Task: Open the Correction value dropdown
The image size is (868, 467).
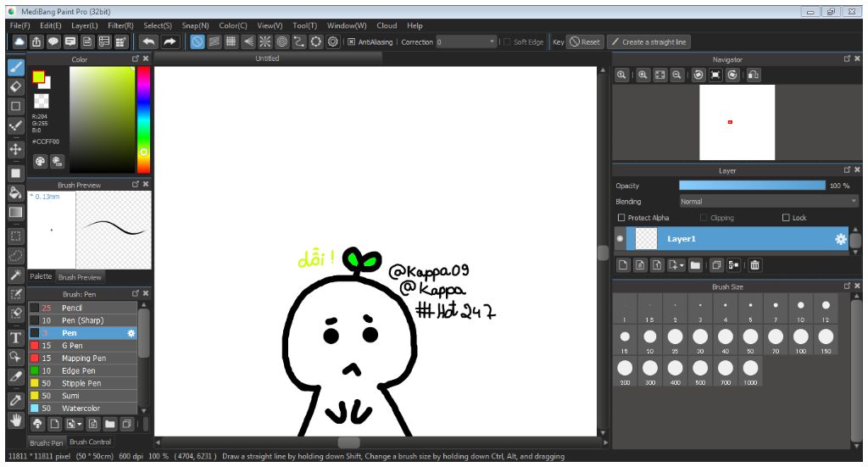Action: click(492, 42)
